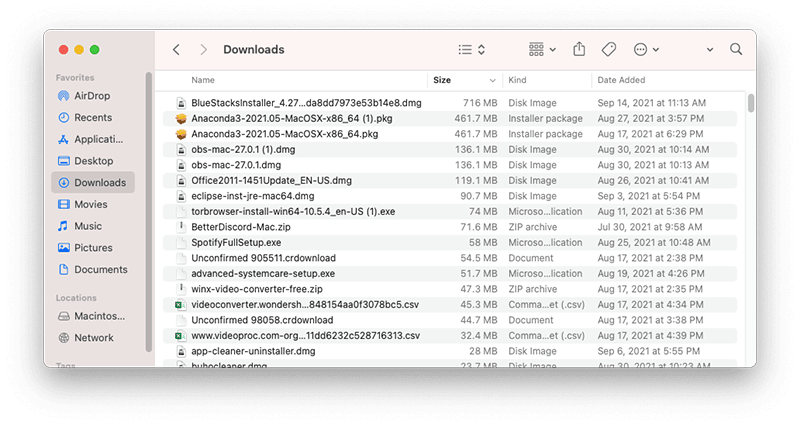Sort by the Kind column header
Viewport: 800px width, 425px height.
(517, 80)
